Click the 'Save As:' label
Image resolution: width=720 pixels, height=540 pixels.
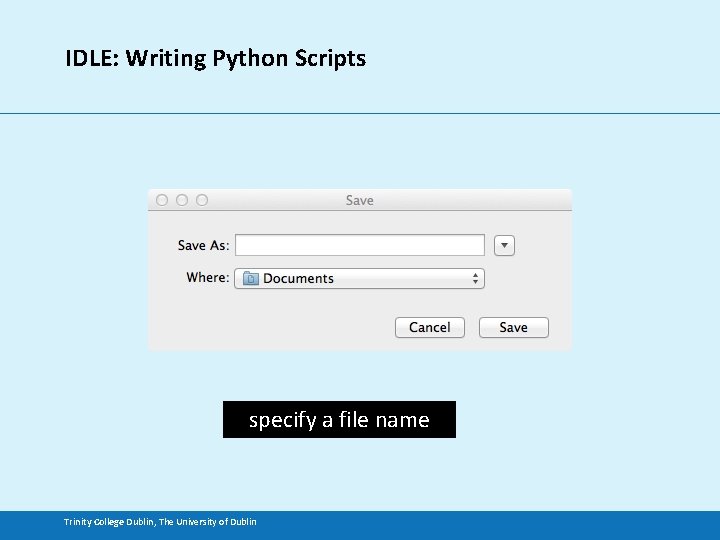click(x=203, y=245)
